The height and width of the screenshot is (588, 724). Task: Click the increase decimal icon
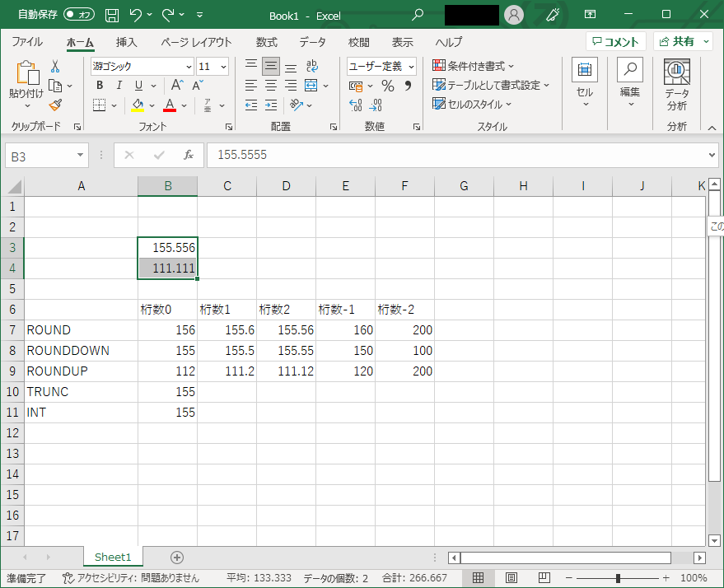click(x=356, y=105)
